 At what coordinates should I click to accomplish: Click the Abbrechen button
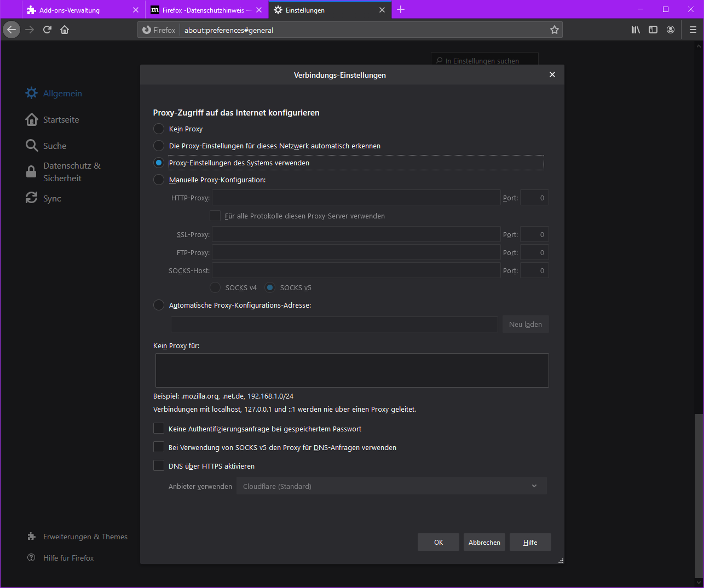tap(484, 542)
